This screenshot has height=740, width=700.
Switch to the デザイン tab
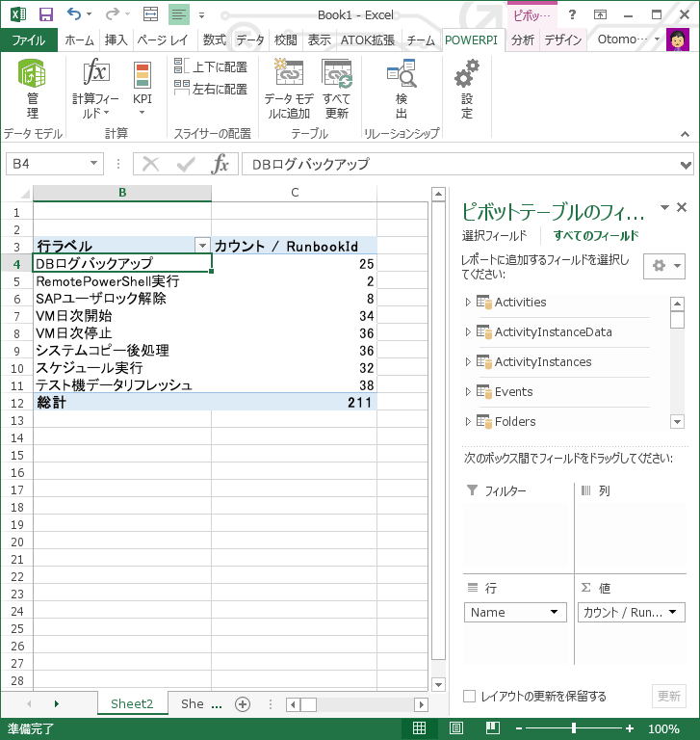point(562,40)
